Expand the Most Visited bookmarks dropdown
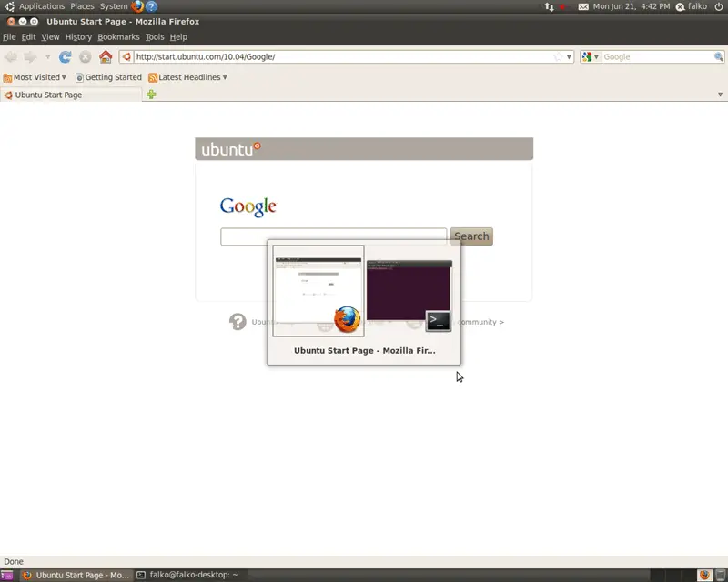 35,77
